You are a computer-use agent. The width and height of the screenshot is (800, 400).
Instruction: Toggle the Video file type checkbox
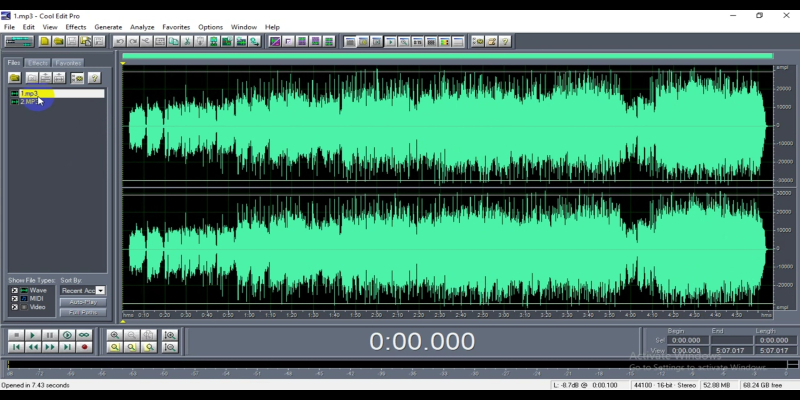[14, 305]
